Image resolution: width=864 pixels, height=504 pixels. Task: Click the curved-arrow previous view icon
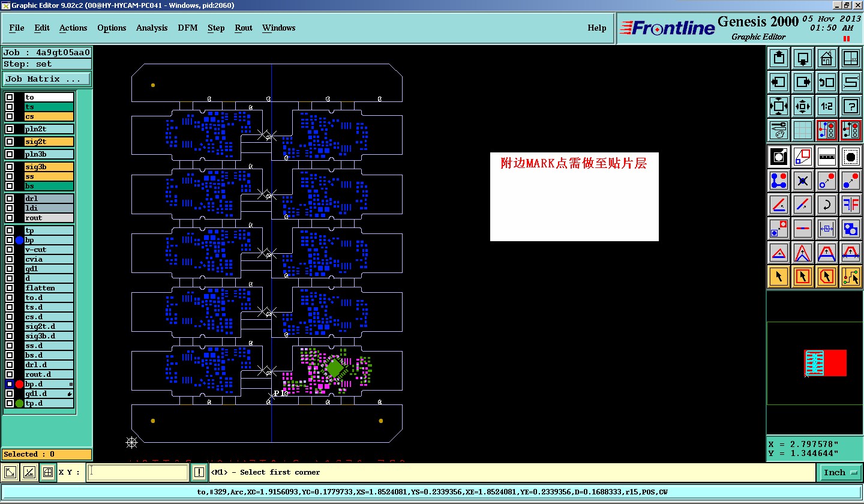pyautogui.click(x=826, y=82)
